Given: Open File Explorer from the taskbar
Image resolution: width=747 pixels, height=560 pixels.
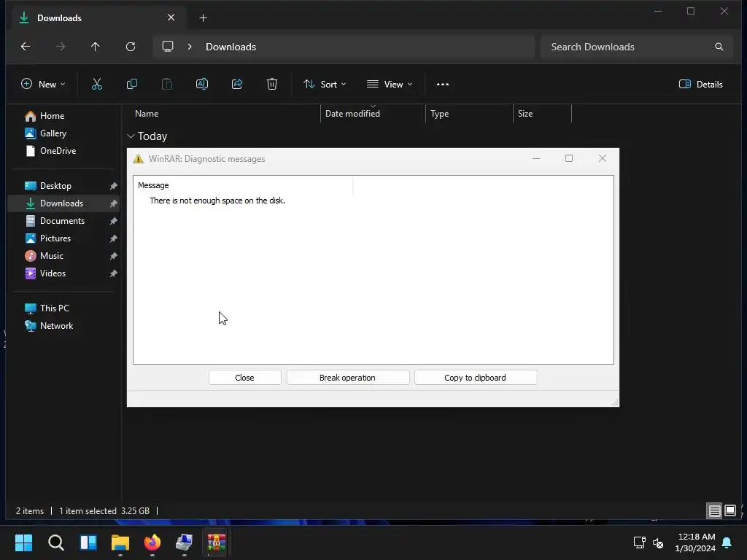Looking at the screenshot, I should coord(120,542).
